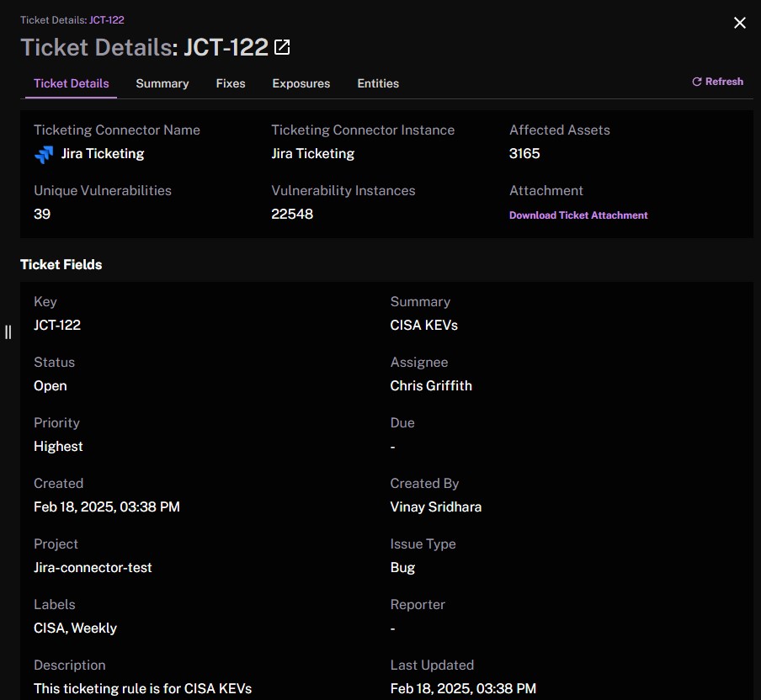Image resolution: width=761 pixels, height=700 pixels.
Task: Click Ticketing Connector Instance value Jira Ticketing
Action: click(312, 154)
